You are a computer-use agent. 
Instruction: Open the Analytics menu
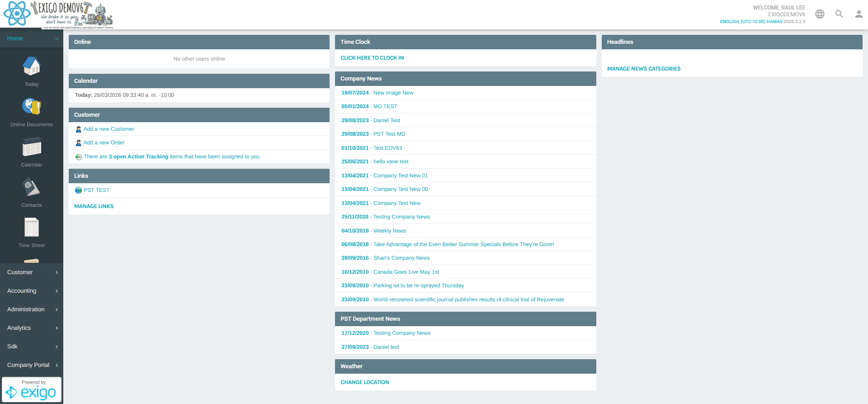(32, 328)
